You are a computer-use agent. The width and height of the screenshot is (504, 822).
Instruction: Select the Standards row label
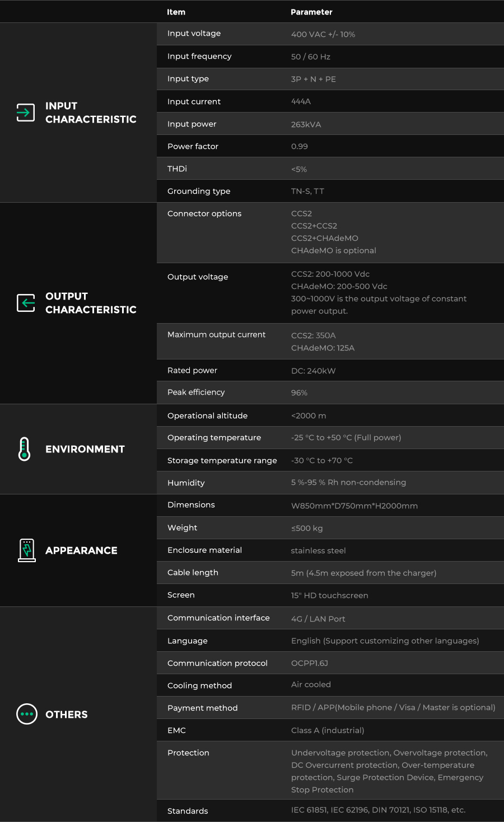[188, 811]
